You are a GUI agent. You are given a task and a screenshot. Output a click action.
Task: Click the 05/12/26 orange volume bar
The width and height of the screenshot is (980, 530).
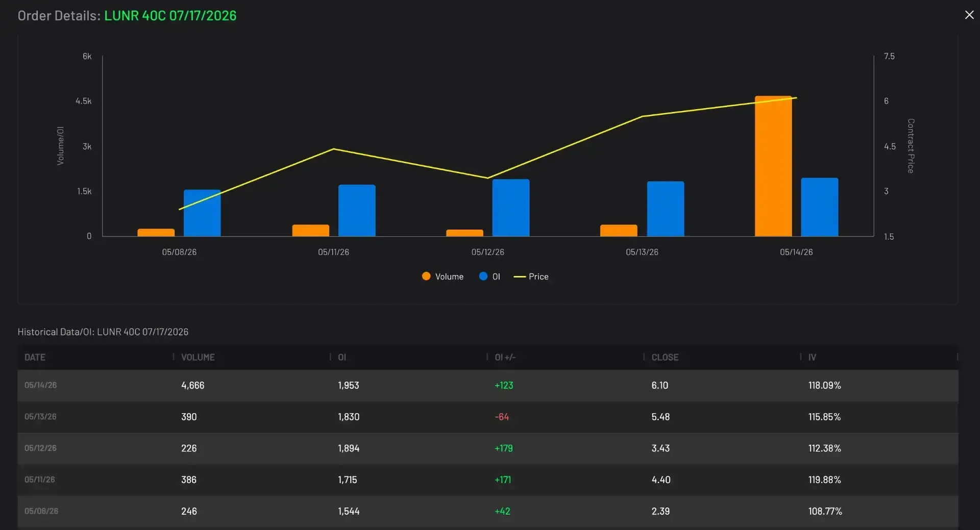tap(464, 233)
